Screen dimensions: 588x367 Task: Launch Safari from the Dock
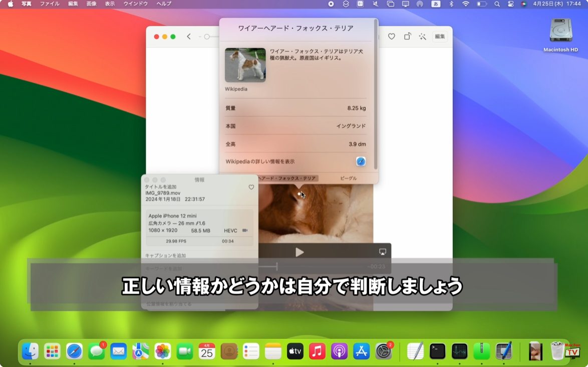click(74, 351)
